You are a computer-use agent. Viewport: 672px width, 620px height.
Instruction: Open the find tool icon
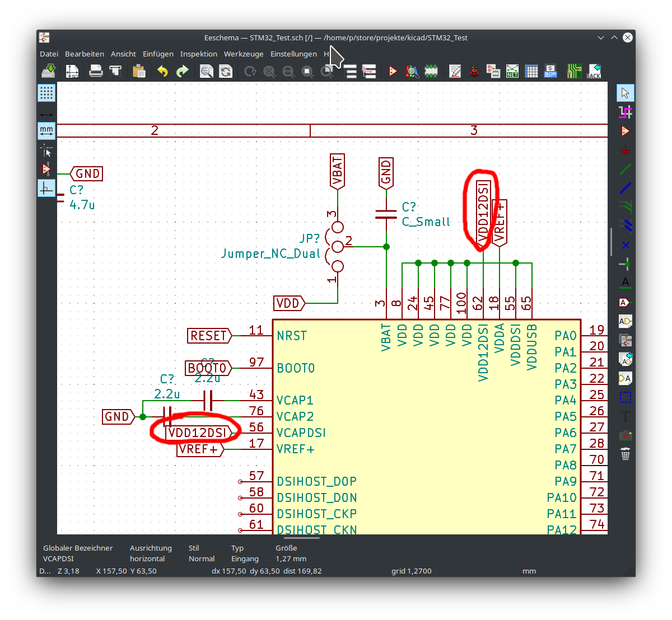pos(206,71)
